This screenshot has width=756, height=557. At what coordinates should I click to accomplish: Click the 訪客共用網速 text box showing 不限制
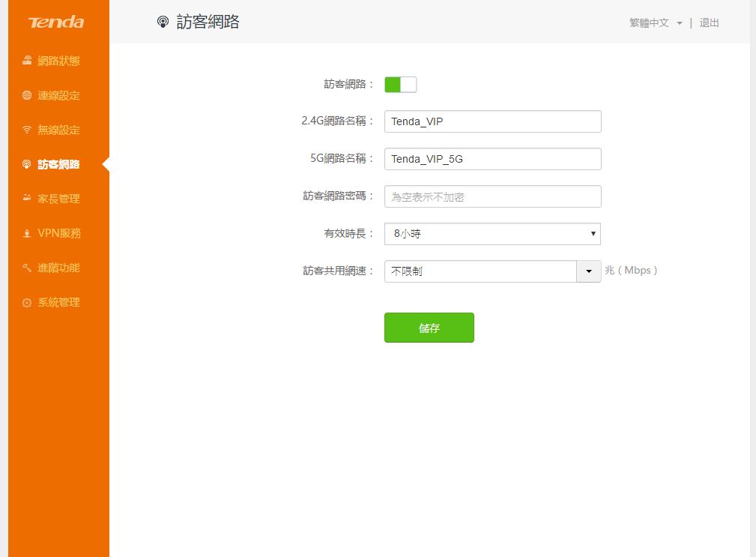tap(480, 271)
